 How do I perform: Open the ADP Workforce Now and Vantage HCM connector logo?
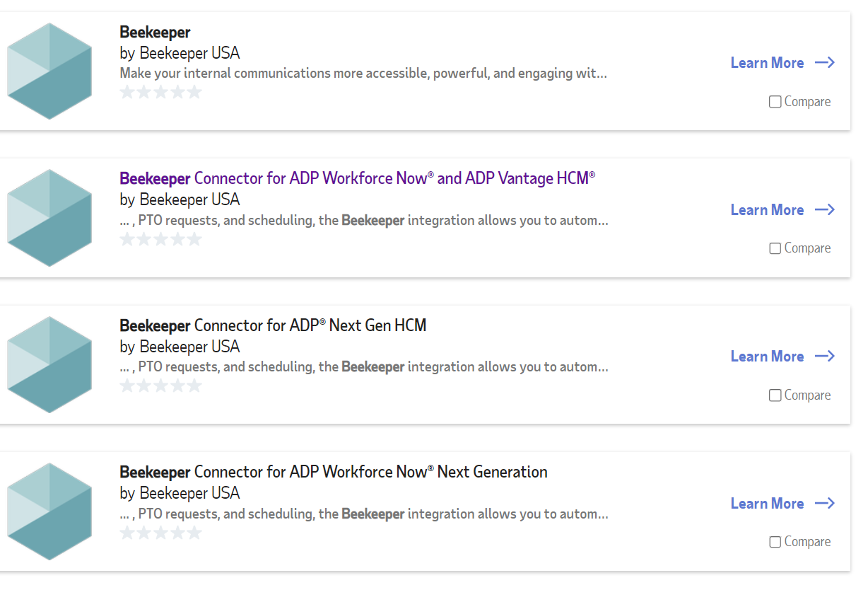coord(49,218)
